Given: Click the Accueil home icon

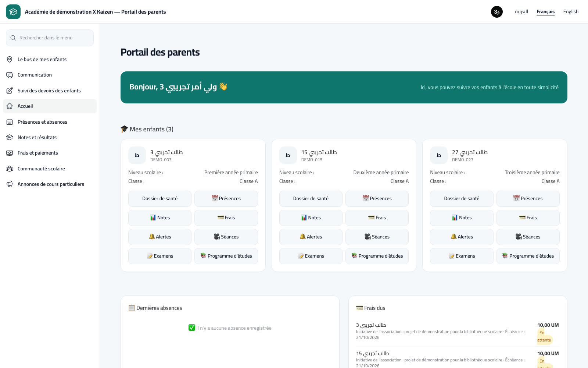Looking at the screenshot, I should [10, 106].
